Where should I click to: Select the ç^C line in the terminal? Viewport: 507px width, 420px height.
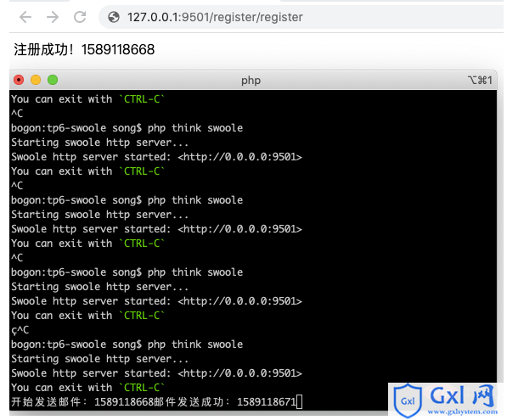20,330
